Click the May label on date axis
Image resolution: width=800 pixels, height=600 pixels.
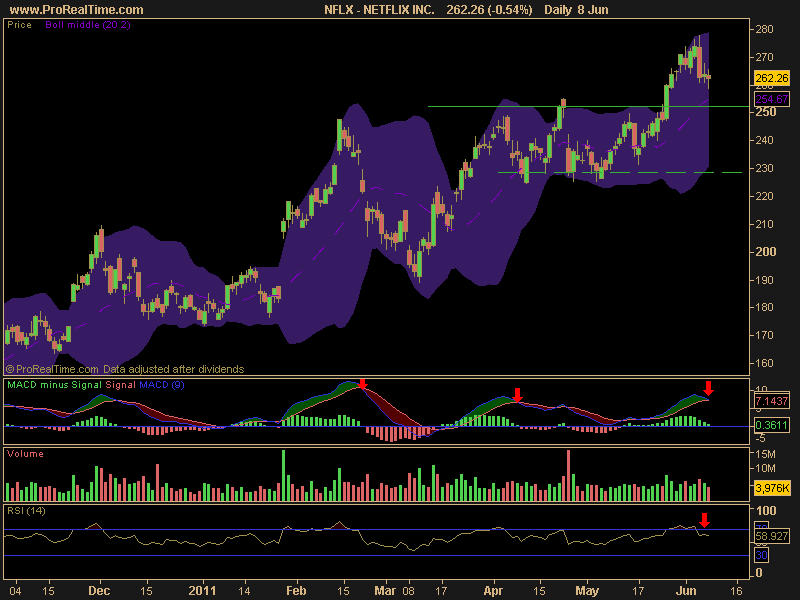587,591
